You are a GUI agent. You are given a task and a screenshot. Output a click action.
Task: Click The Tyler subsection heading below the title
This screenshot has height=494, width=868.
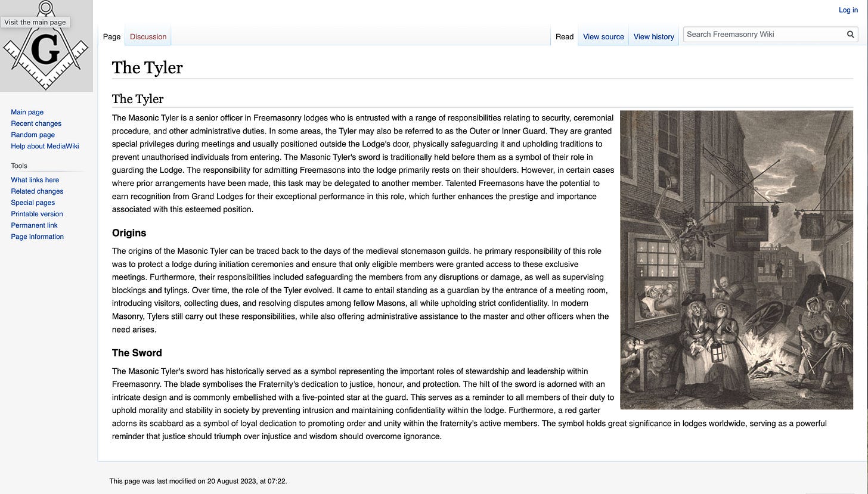138,99
